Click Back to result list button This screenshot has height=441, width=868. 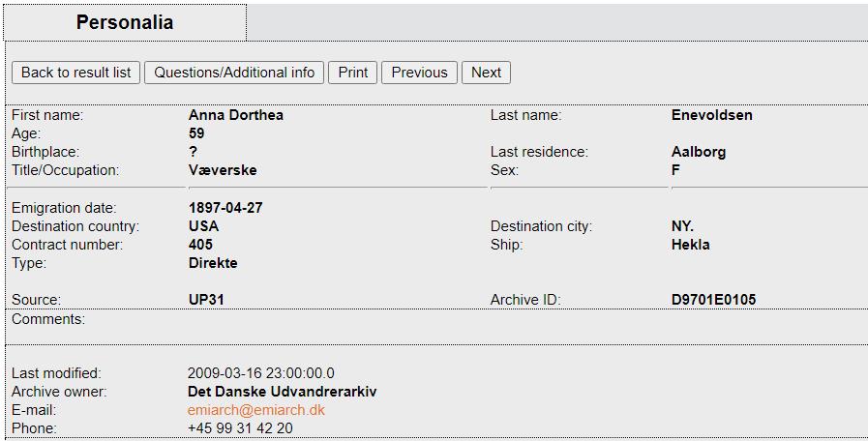tap(75, 73)
